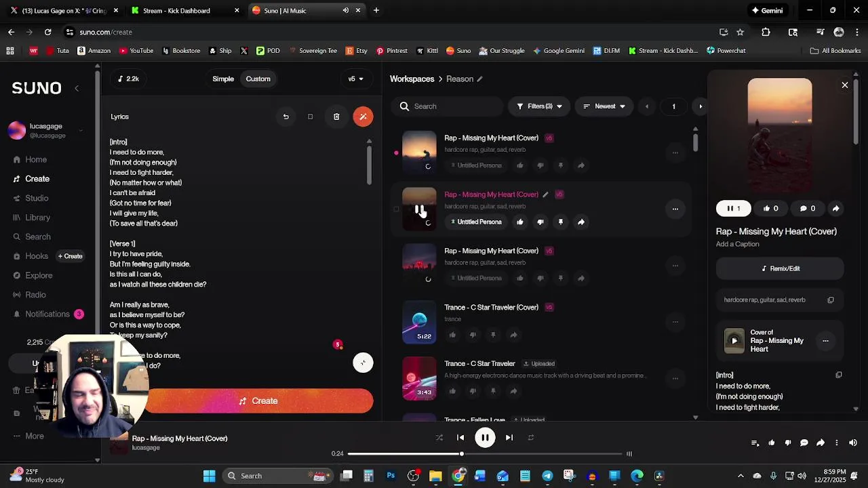The width and height of the screenshot is (868, 488).
Task: Focus the workspace Search field
Action: pos(448,106)
